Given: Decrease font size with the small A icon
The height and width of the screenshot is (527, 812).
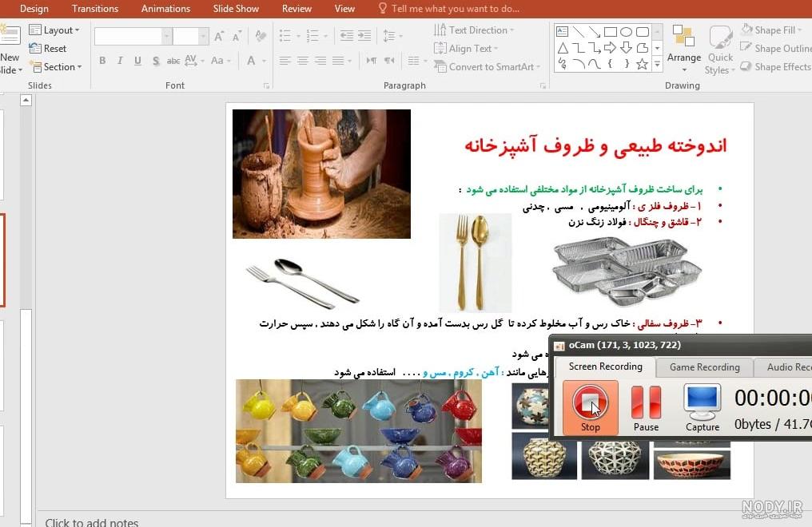Looking at the screenshot, I should 237,36.
